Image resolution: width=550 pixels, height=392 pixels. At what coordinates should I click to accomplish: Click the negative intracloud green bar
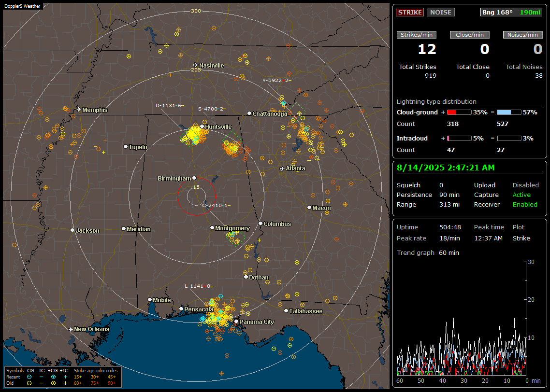(509, 139)
